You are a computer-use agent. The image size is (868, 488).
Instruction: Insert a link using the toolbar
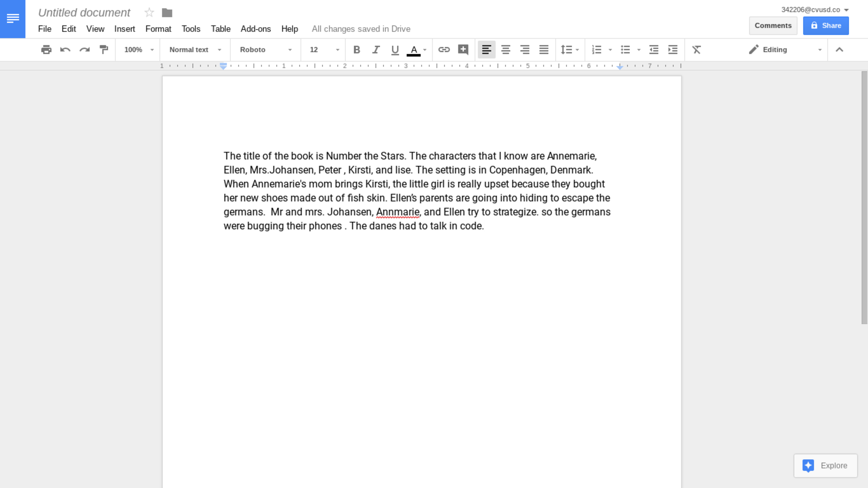click(x=444, y=50)
